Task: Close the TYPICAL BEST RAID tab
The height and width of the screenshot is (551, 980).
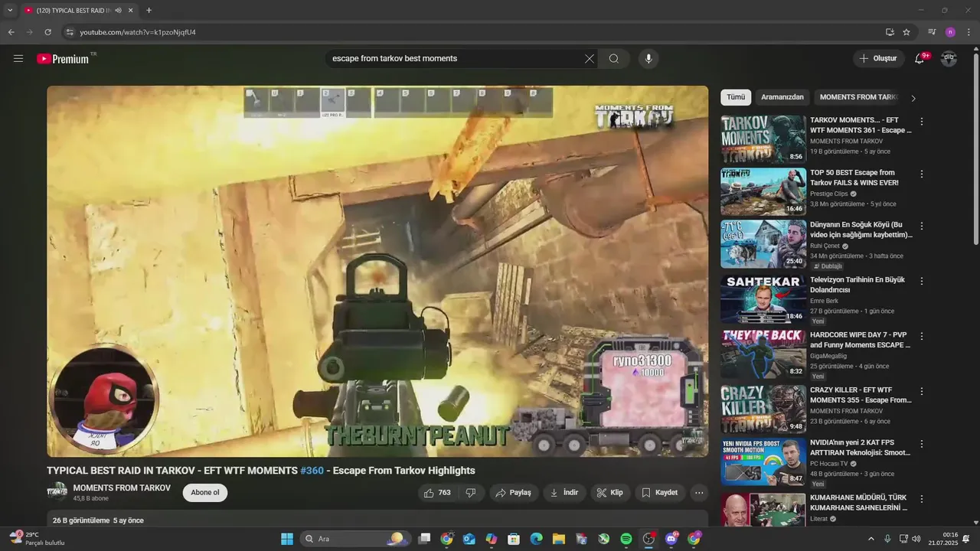Action: 130,11
